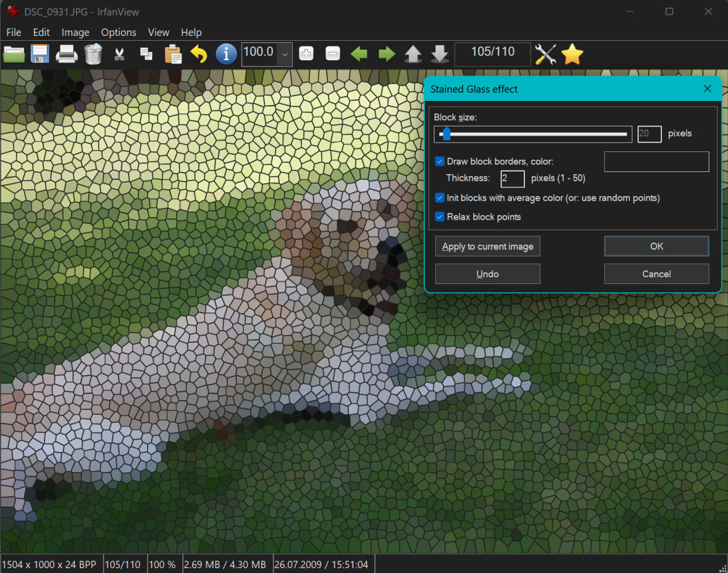Image resolution: width=728 pixels, height=573 pixels.
Task: Click the Print icon in toolbar
Action: point(66,54)
